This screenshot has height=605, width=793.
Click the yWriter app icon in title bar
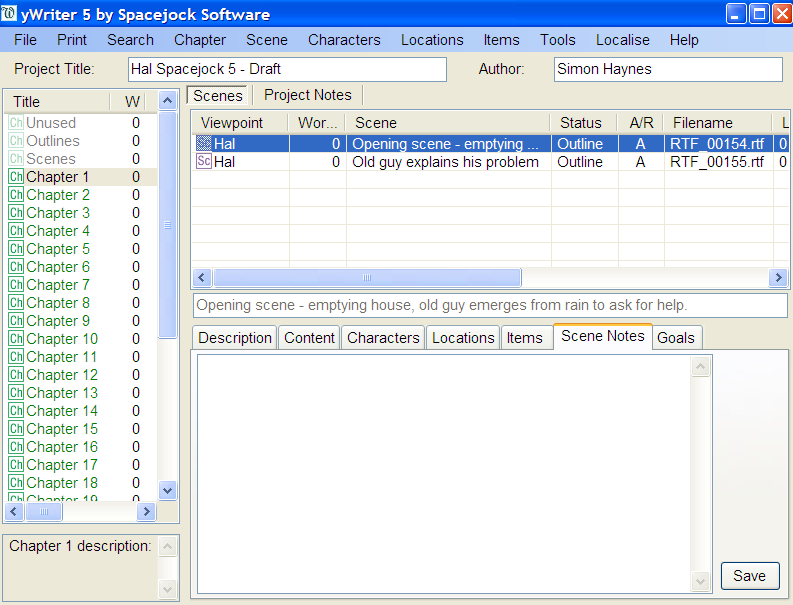click(x=10, y=14)
